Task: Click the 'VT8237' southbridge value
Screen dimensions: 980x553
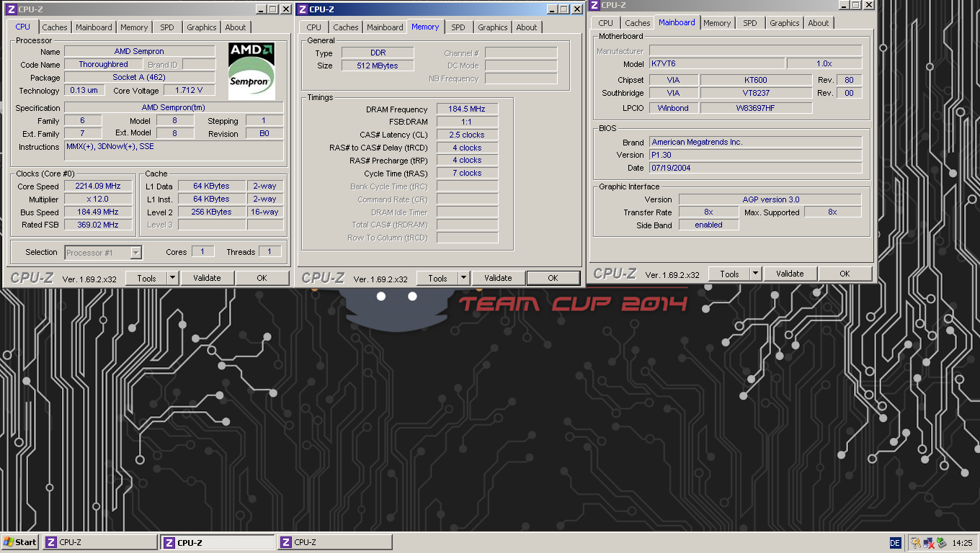Action: [756, 93]
